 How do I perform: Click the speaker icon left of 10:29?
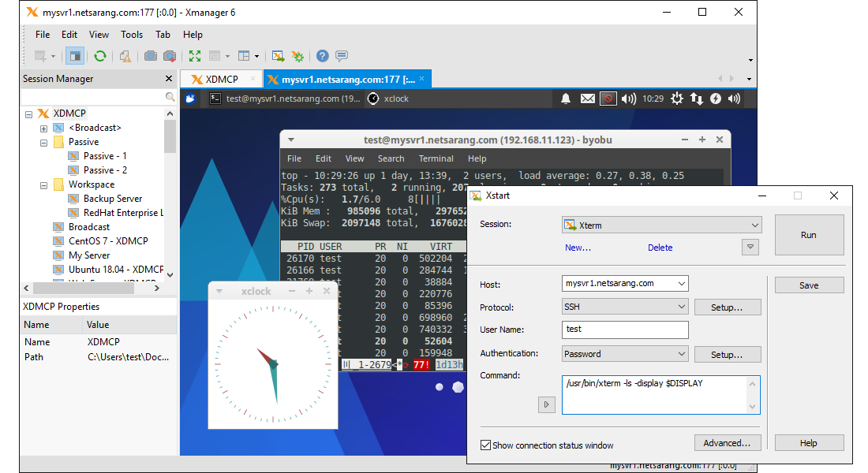point(628,99)
